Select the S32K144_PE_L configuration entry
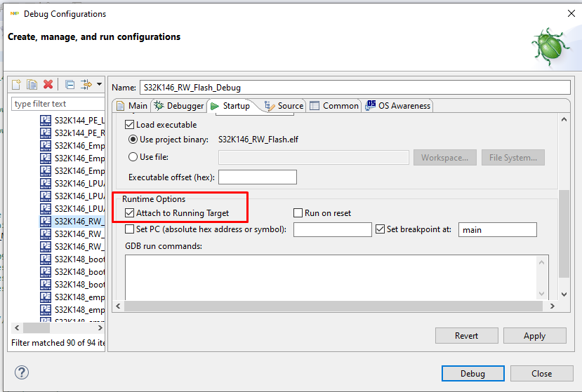This screenshot has width=582, height=392. [79, 120]
